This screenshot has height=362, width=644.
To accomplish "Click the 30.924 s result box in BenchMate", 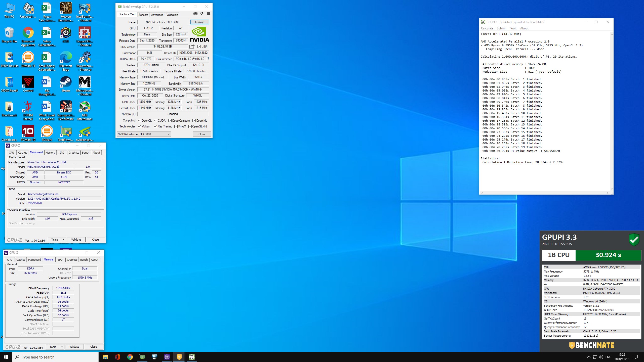I will point(608,255).
